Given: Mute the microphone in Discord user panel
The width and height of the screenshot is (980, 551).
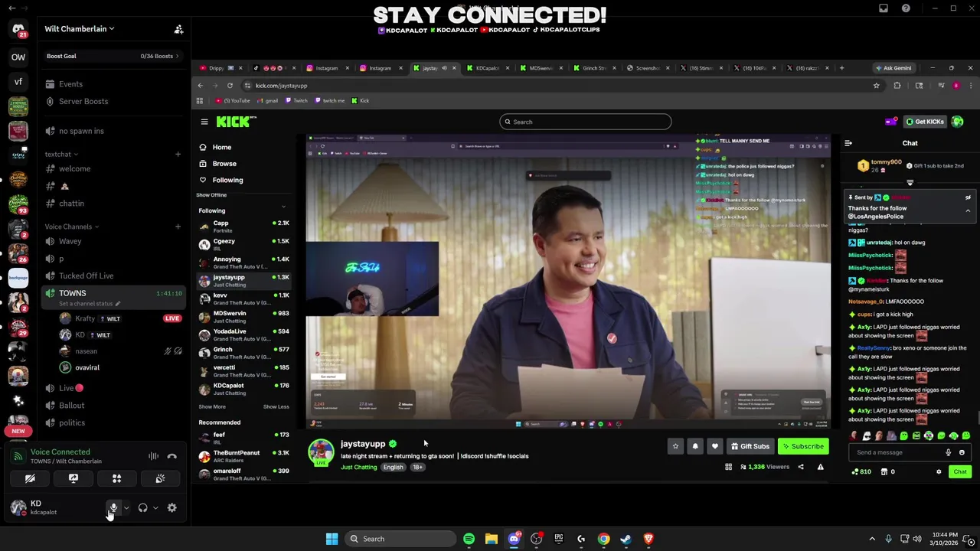Looking at the screenshot, I should [x=113, y=508].
